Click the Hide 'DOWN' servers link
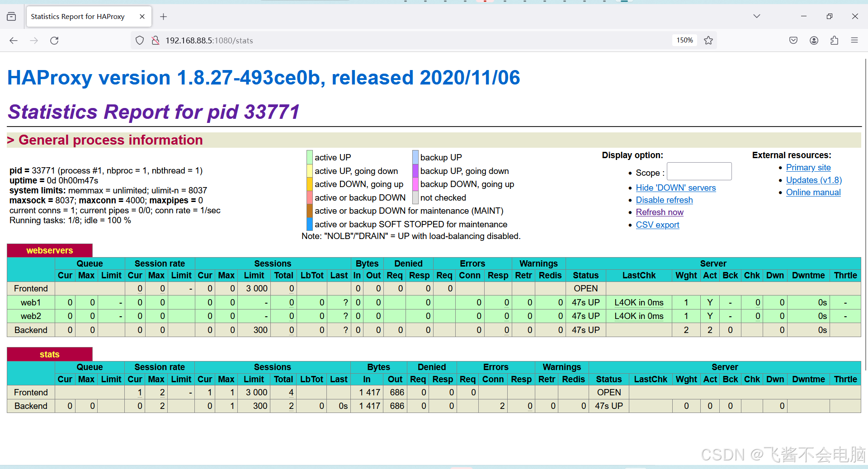Viewport: 868px width, 469px height. (675, 188)
